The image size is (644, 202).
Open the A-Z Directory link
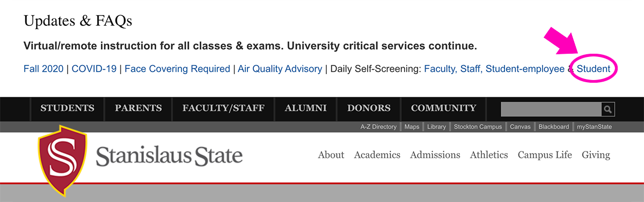pyautogui.click(x=378, y=127)
